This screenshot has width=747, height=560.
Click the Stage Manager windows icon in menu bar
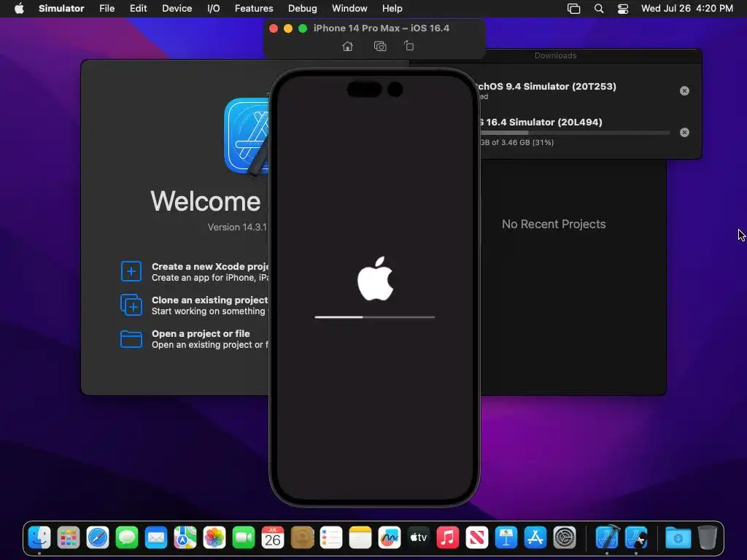[573, 9]
